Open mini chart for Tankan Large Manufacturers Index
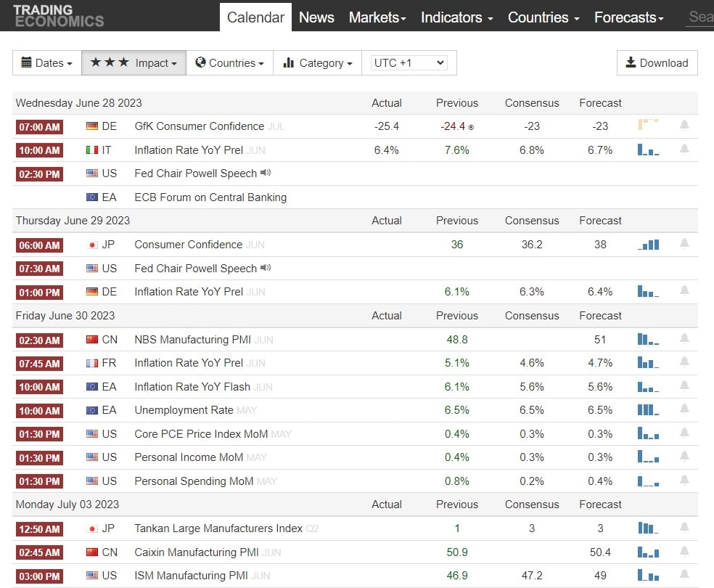 (648, 528)
